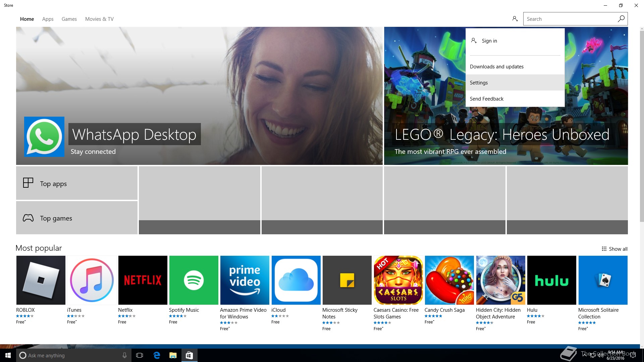Viewport: 644px width, 362px height.
Task: Open the iCloud app tile
Action: (296, 280)
